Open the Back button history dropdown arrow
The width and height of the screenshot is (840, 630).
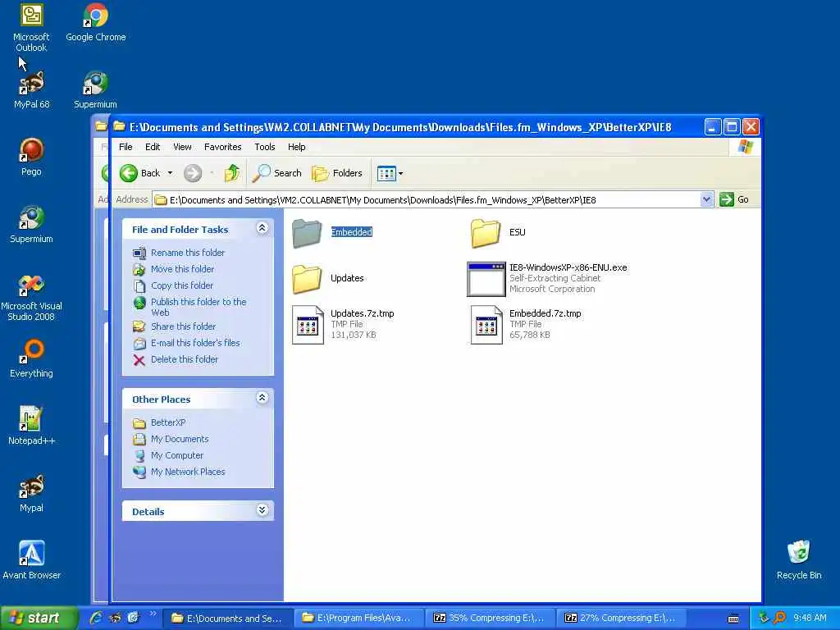[x=170, y=173]
